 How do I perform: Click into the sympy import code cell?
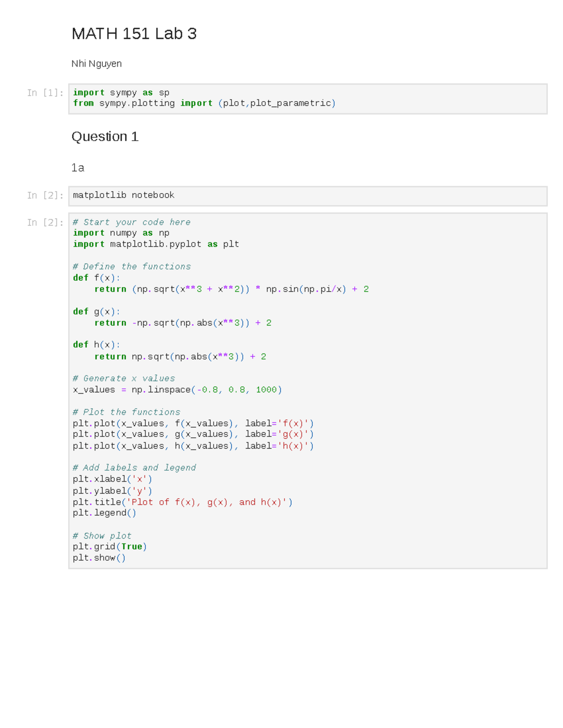pos(307,98)
